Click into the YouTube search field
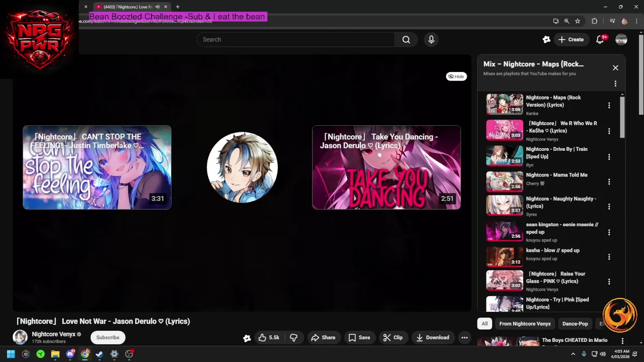 click(x=296, y=40)
